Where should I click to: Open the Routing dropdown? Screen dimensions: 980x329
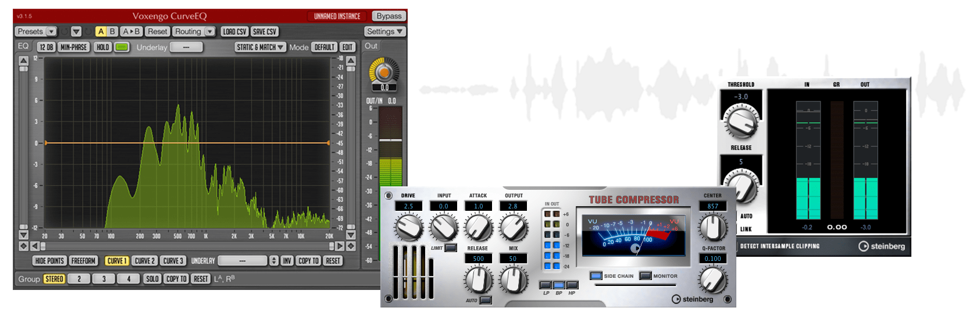point(194,31)
